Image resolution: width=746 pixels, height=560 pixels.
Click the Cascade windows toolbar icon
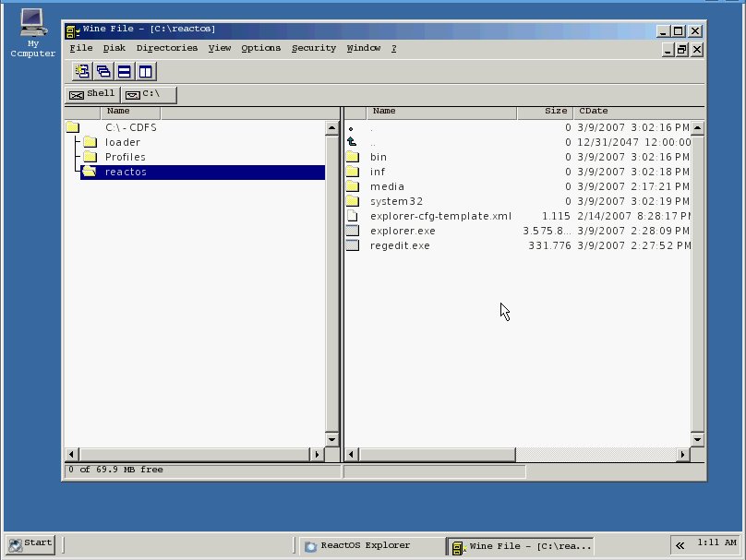103,71
